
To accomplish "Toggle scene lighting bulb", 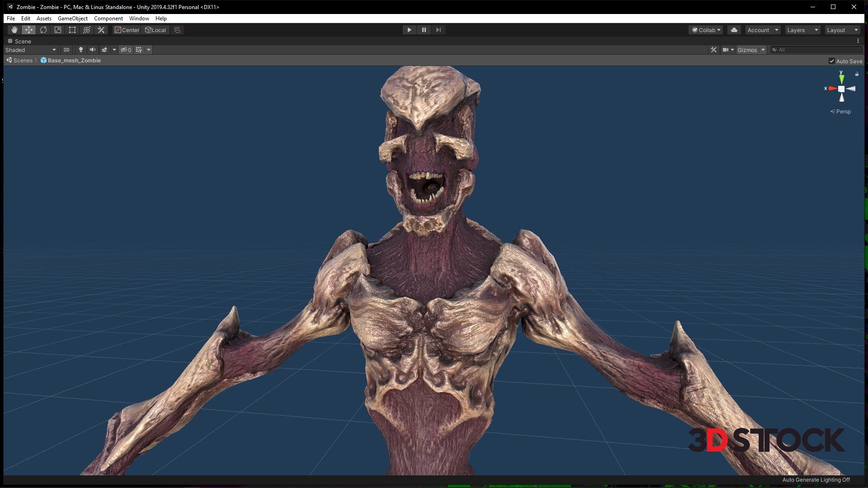I will [81, 50].
